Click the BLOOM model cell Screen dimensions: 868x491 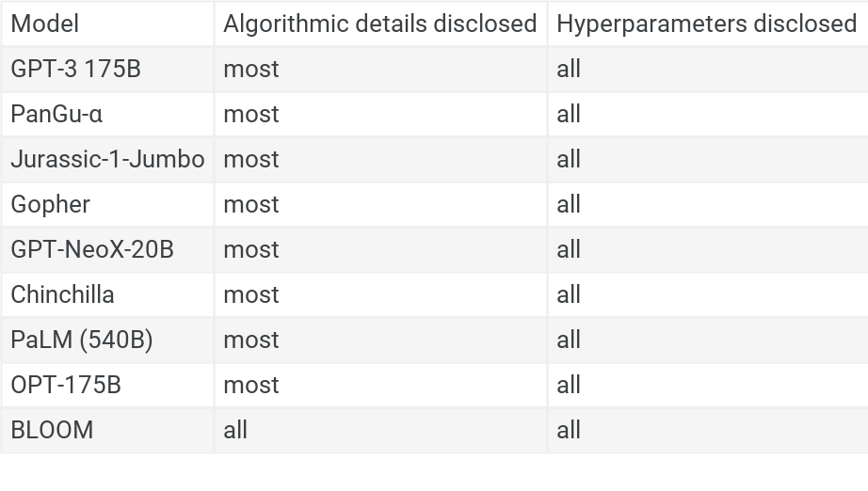click(x=52, y=430)
